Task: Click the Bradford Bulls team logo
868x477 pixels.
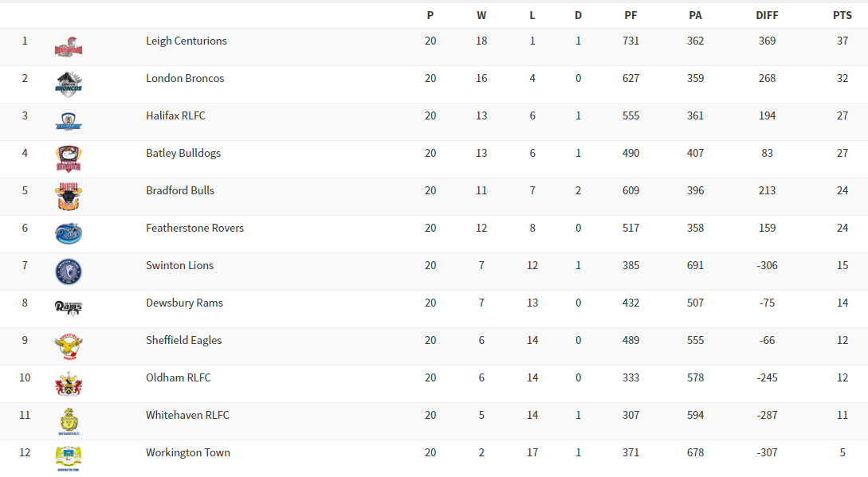Action: point(69,196)
